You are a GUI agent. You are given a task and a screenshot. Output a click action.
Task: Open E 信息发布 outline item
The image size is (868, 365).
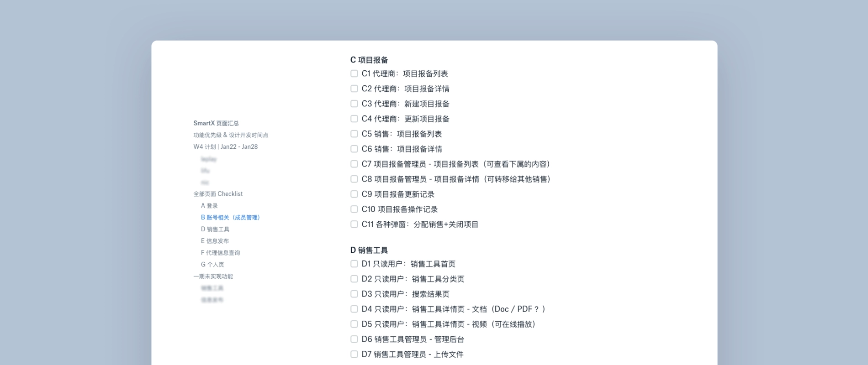[215, 241]
